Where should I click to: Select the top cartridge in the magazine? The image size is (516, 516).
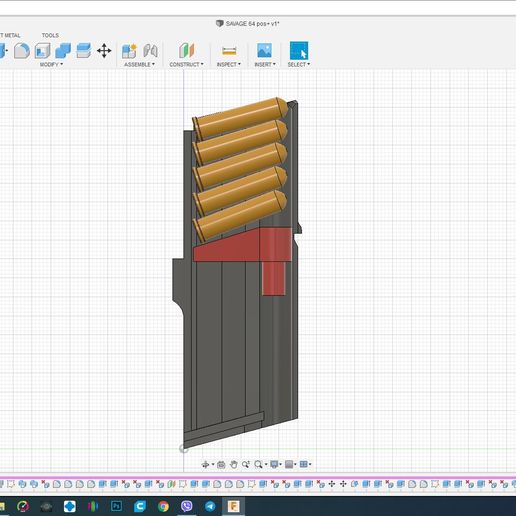point(241,118)
